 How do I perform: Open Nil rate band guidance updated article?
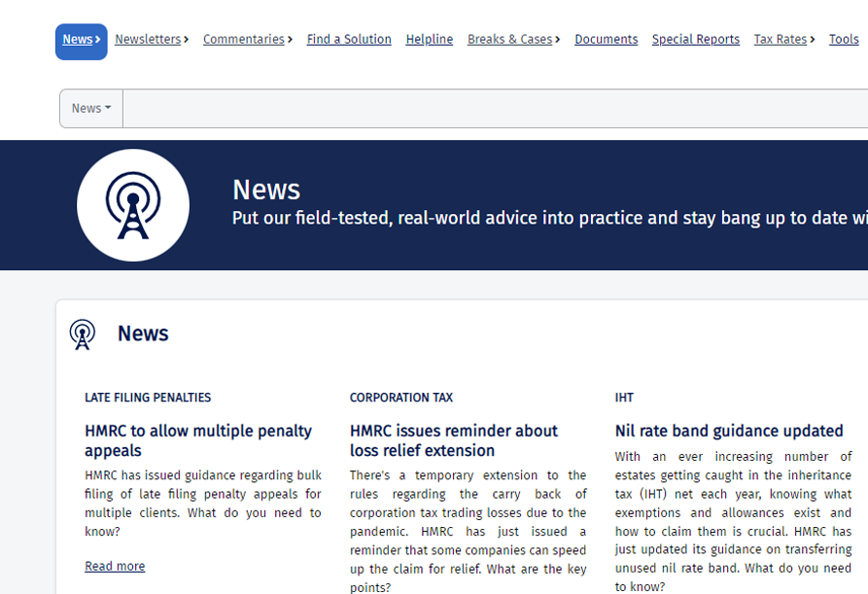click(729, 431)
